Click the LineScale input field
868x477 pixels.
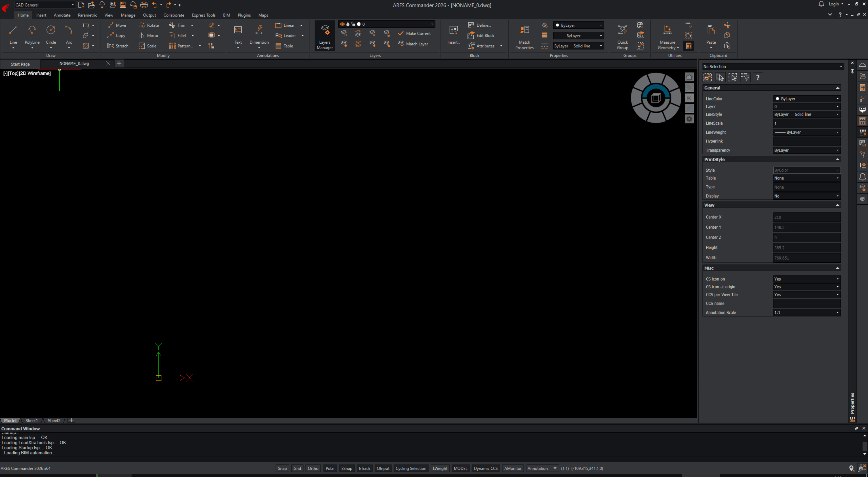point(806,123)
